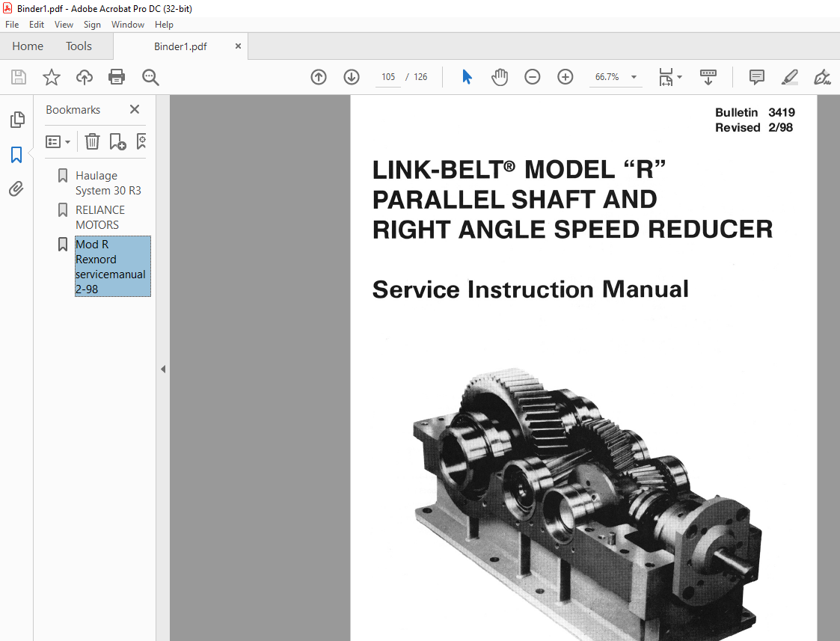Open the Sign document pen tool
840x641 pixels.
point(822,77)
